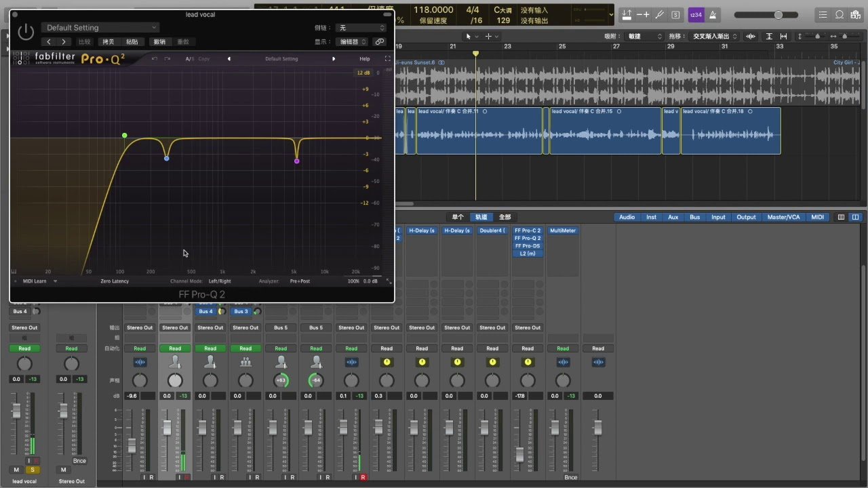Toggle the Solo S button in control bar
The height and width of the screenshot is (488, 868).
point(675,15)
